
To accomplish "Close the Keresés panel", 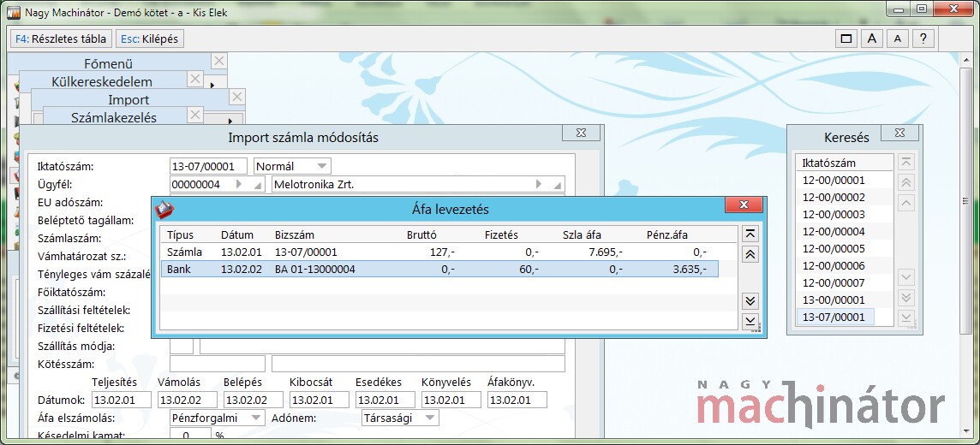I will 899,133.
